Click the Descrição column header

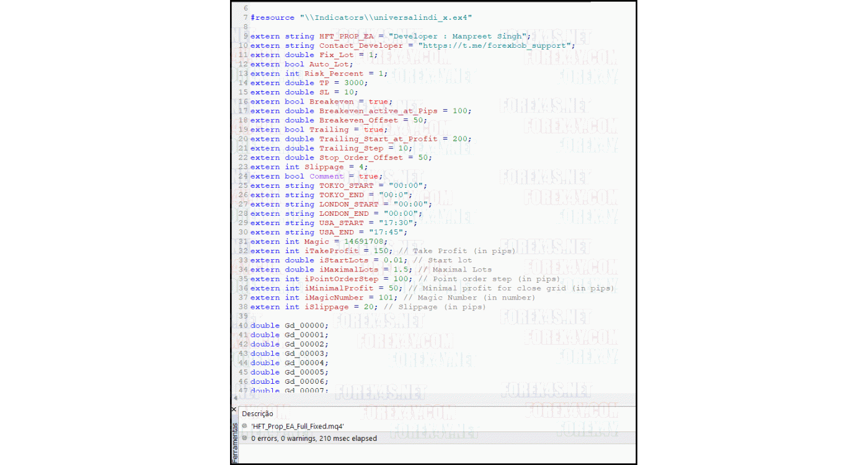pos(258,414)
